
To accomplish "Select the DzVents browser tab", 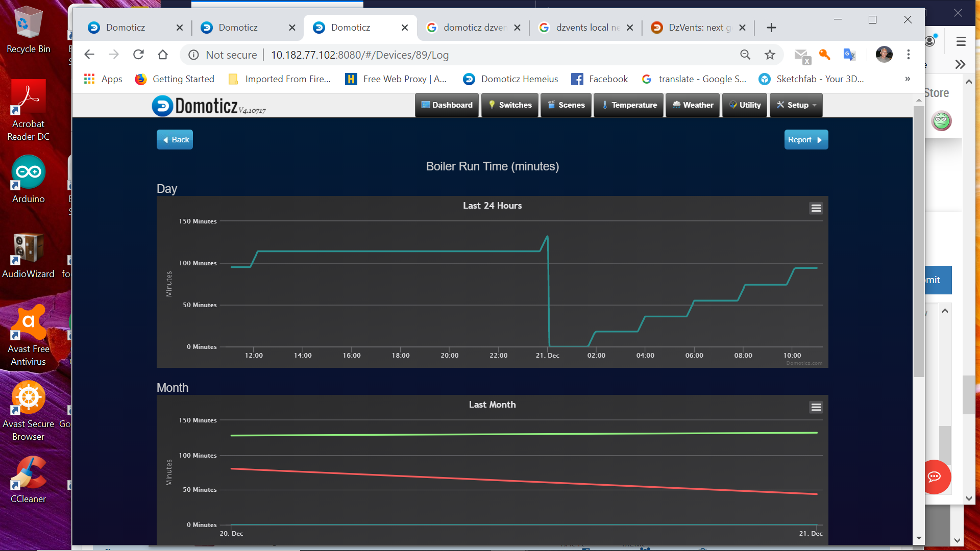I will click(696, 28).
